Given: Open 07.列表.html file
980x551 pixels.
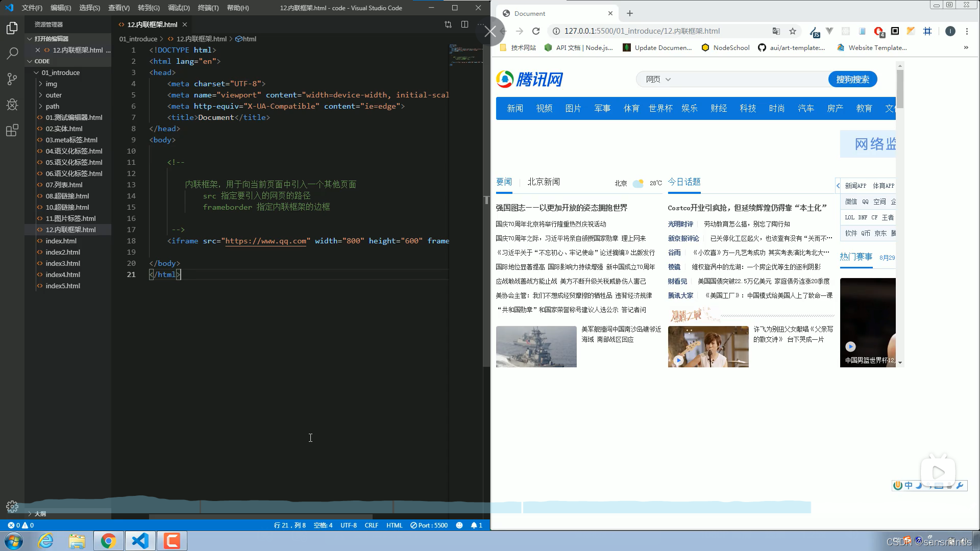Looking at the screenshot, I should click(64, 185).
